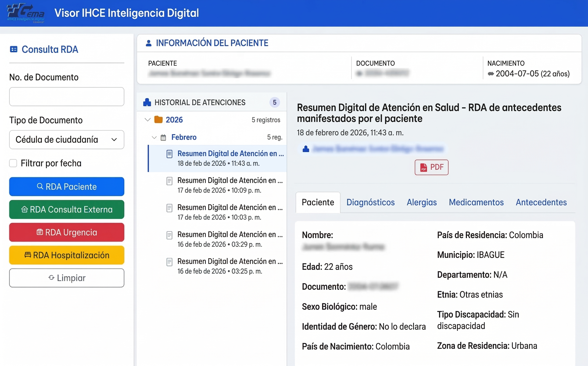Download the record as PDF
This screenshot has height=366, width=588.
point(432,167)
